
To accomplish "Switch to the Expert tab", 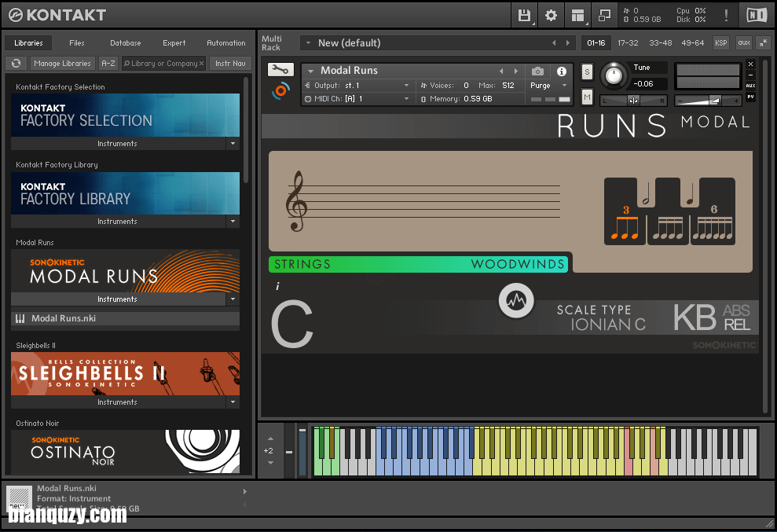I will pyautogui.click(x=174, y=43).
